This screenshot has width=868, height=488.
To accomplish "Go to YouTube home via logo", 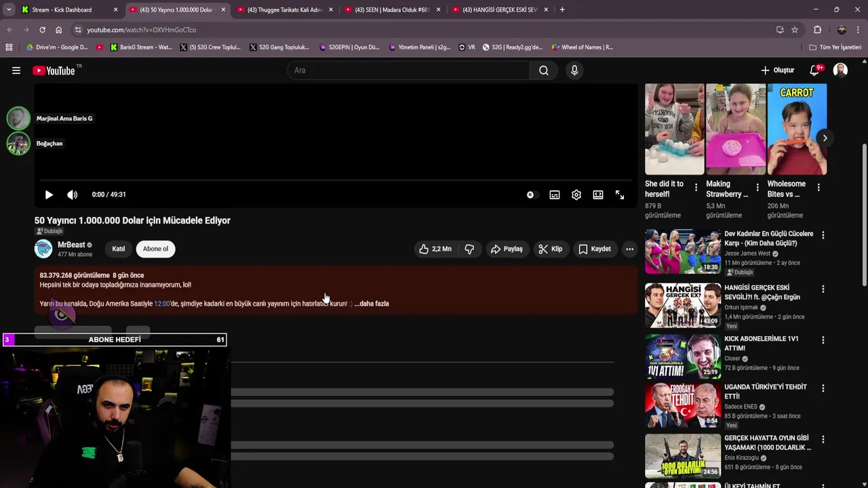I will tap(53, 70).
